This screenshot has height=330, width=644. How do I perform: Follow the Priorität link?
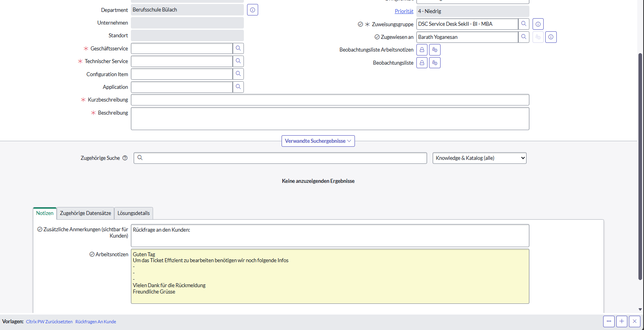(x=404, y=12)
